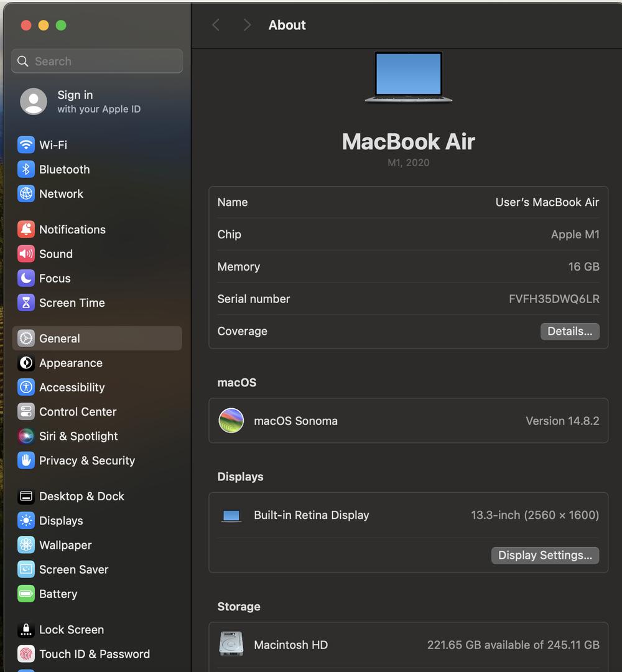Switch to Desktop & Dock settings
622x672 pixels.
click(x=81, y=497)
